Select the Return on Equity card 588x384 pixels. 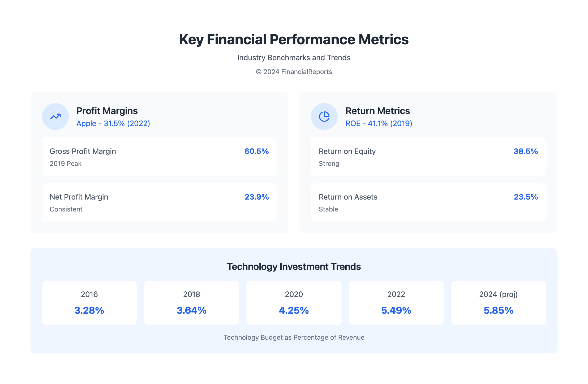click(x=428, y=157)
